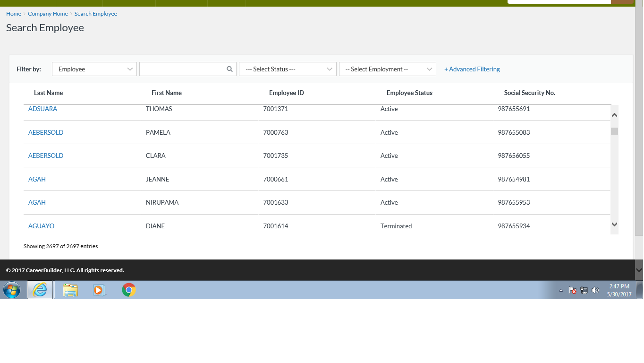Click the Windows Start button
This screenshot has height=363, width=644.
point(12,290)
